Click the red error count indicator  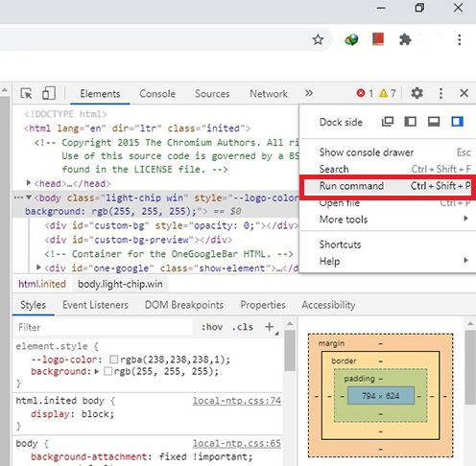[x=365, y=93]
